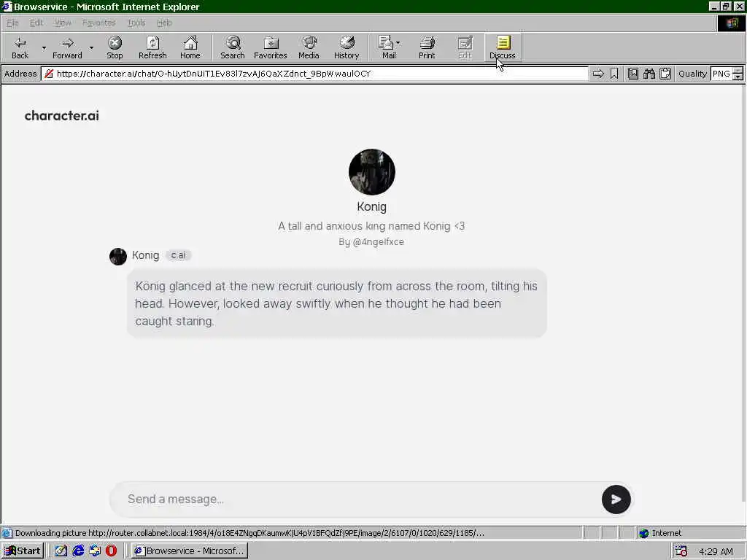Click the broken-lock icon in the address bar
Image resolution: width=747 pixels, height=560 pixels.
click(x=49, y=74)
